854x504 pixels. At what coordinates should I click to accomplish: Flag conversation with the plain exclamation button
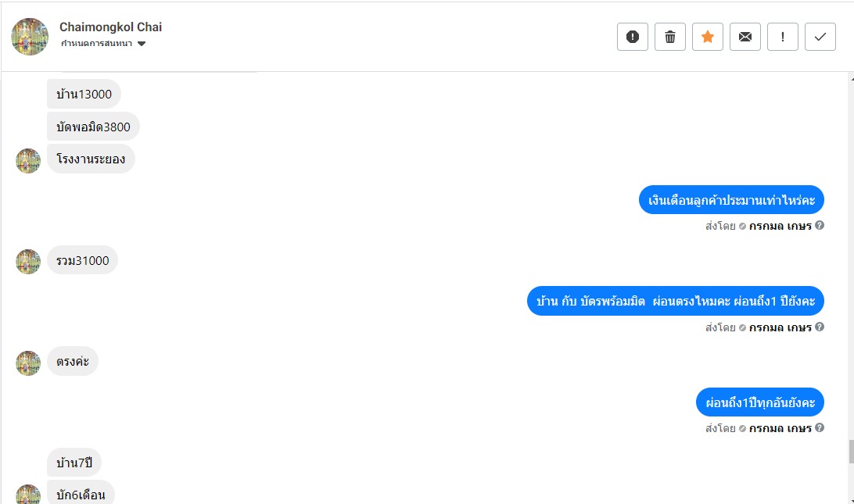click(783, 37)
